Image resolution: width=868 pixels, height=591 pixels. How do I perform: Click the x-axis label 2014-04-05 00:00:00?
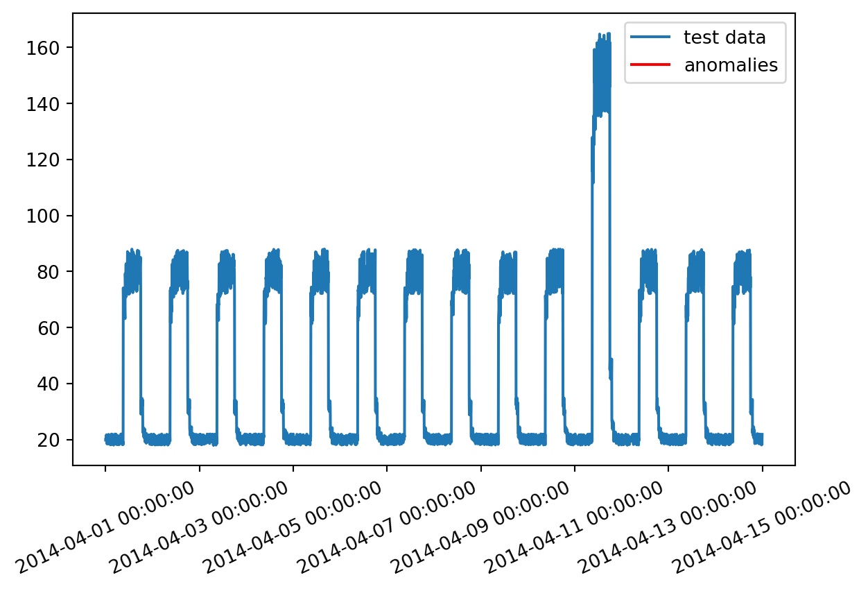[x=293, y=527]
